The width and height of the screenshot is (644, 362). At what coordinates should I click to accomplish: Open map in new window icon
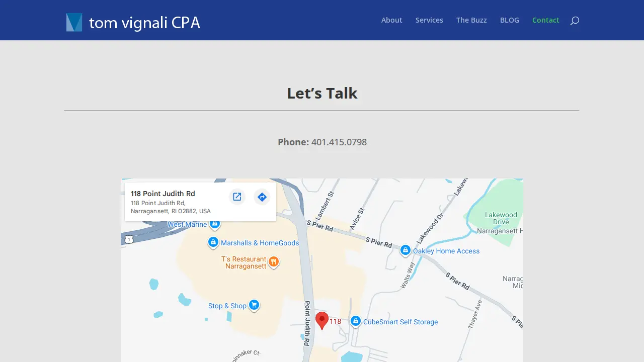click(x=237, y=197)
